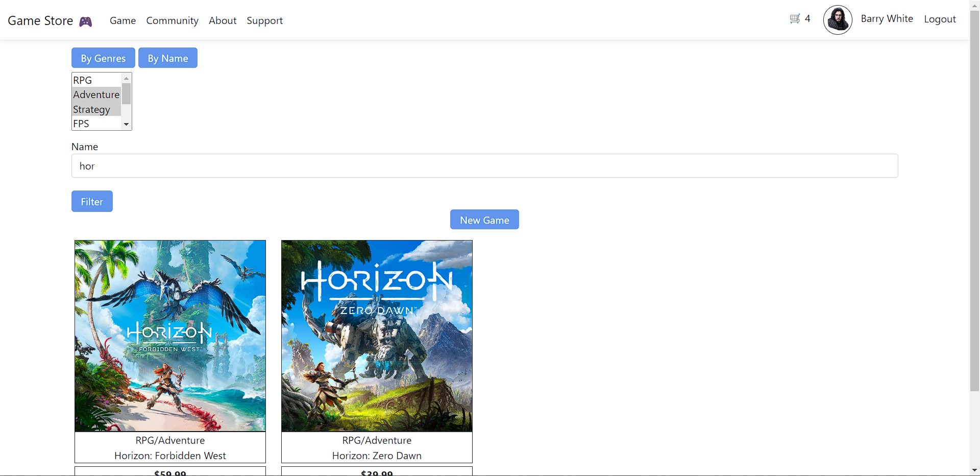This screenshot has height=476, width=980.
Task: Click the Barry White username link
Action: coord(887,18)
